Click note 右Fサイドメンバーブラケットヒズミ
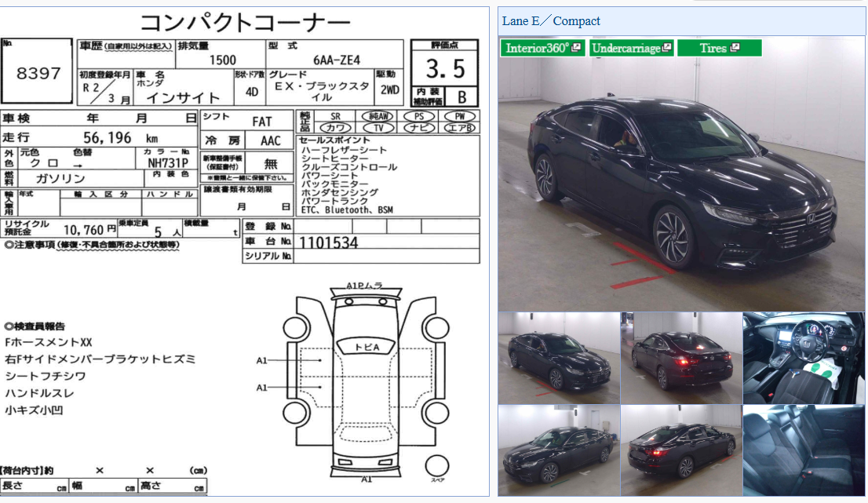The width and height of the screenshot is (868, 503). coord(100,359)
